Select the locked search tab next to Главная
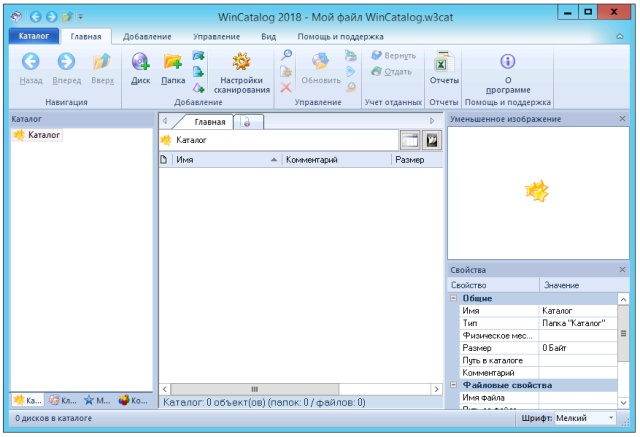Viewport: 640px width, 437px height. [x=248, y=122]
